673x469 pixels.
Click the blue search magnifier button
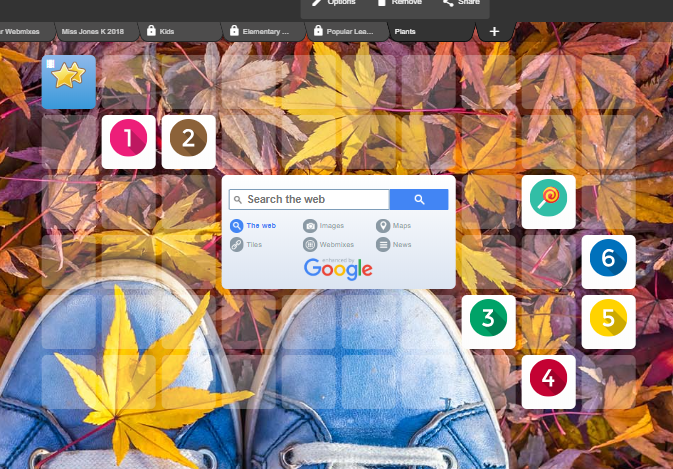click(419, 200)
